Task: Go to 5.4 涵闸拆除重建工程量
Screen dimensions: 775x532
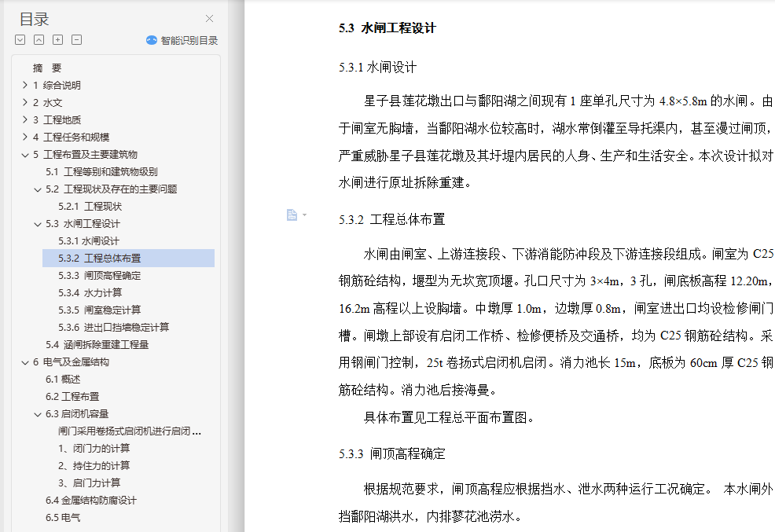Action: [x=97, y=345]
